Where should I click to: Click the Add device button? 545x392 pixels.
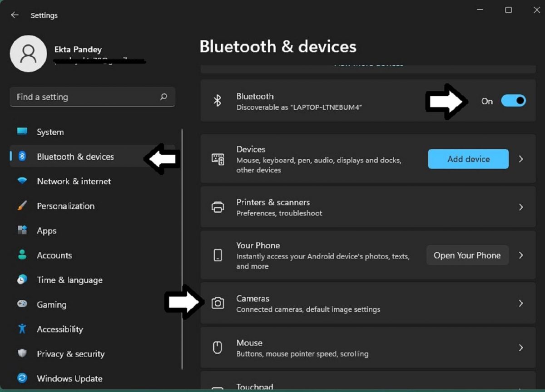coord(468,159)
